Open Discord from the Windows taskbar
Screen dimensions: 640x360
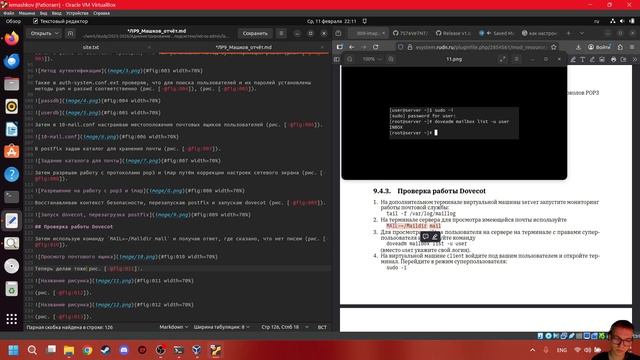click(x=124, y=350)
